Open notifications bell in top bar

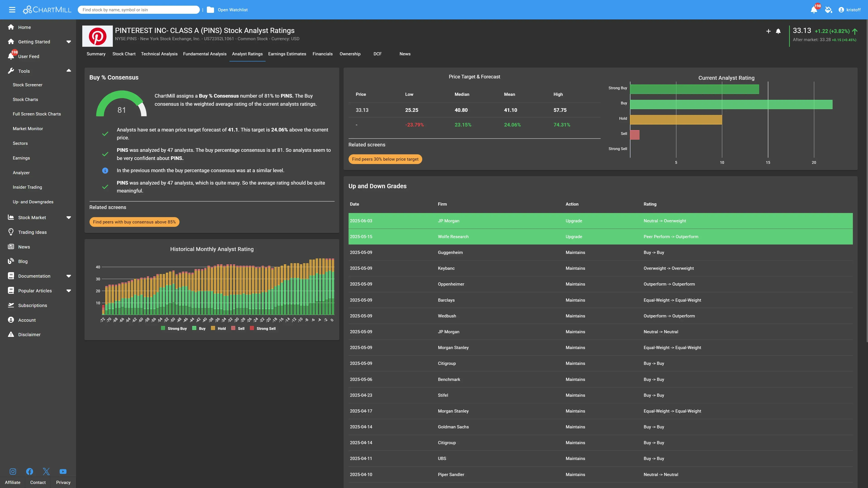814,10
